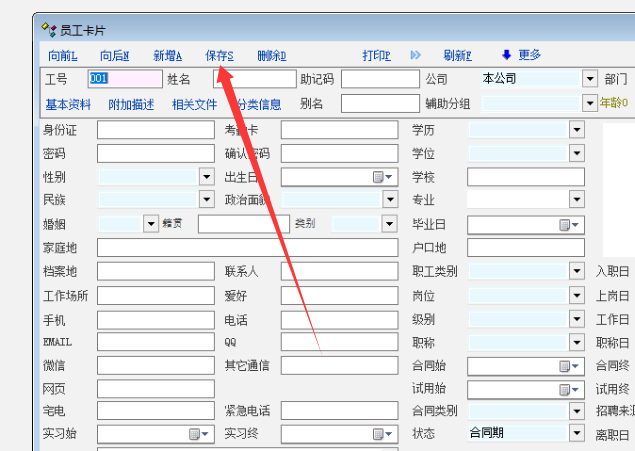Switch to the 附加描述 tab
Viewport: 635px width, 451px height.
[131, 104]
